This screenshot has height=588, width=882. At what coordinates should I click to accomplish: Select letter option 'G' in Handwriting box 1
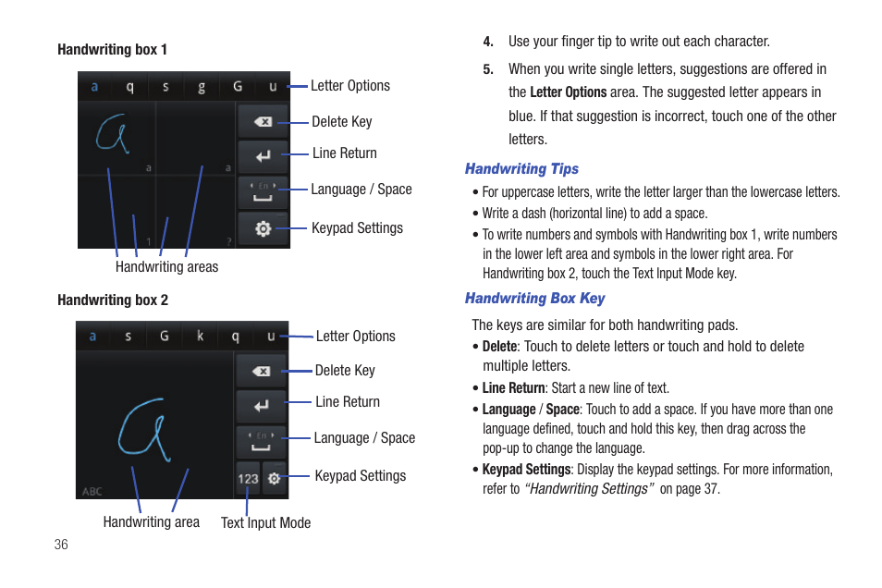[x=238, y=86]
